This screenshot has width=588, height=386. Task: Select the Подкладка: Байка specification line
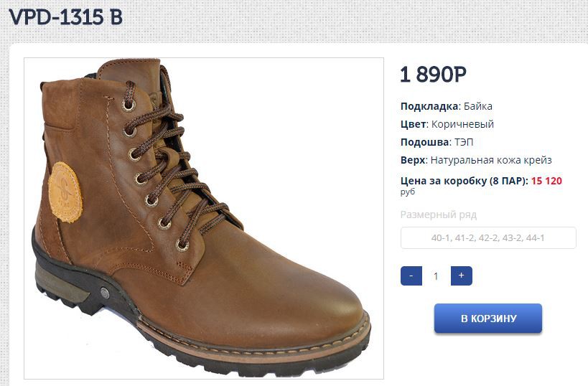tap(446, 107)
